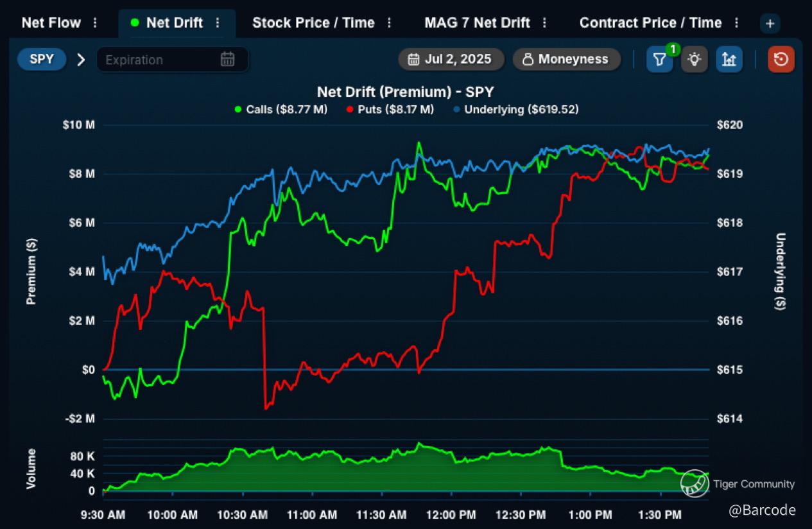
Task: Click the chart axis settings icon
Action: (729, 59)
